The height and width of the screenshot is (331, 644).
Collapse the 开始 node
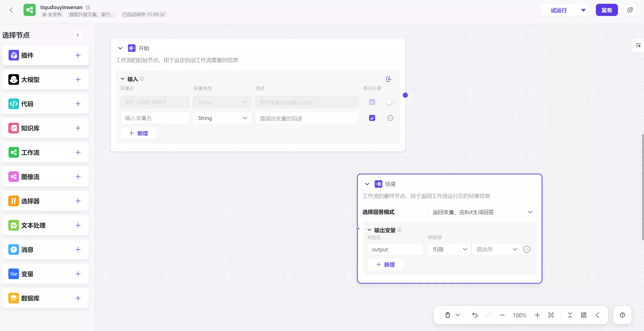(x=120, y=48)
